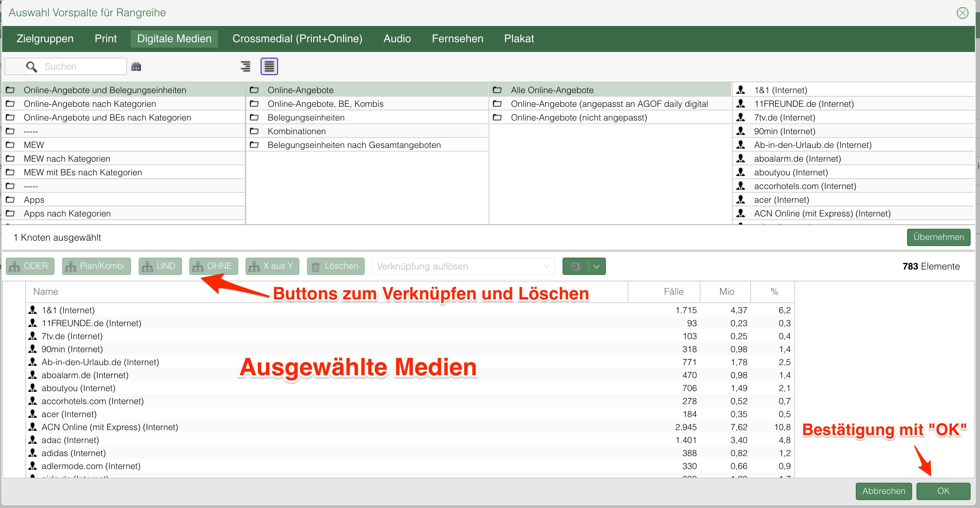Switch to the Zielgruppen tab
Image resolution: width=980 pixels, height=508 pixels.
(x=45, y=39)
